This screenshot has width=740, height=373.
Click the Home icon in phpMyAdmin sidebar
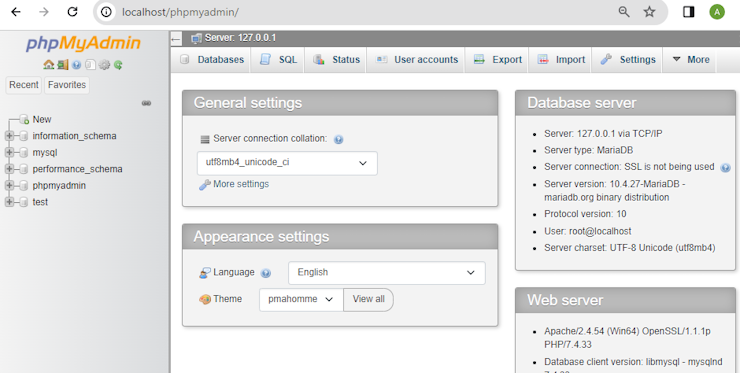(x=48, y=65)
